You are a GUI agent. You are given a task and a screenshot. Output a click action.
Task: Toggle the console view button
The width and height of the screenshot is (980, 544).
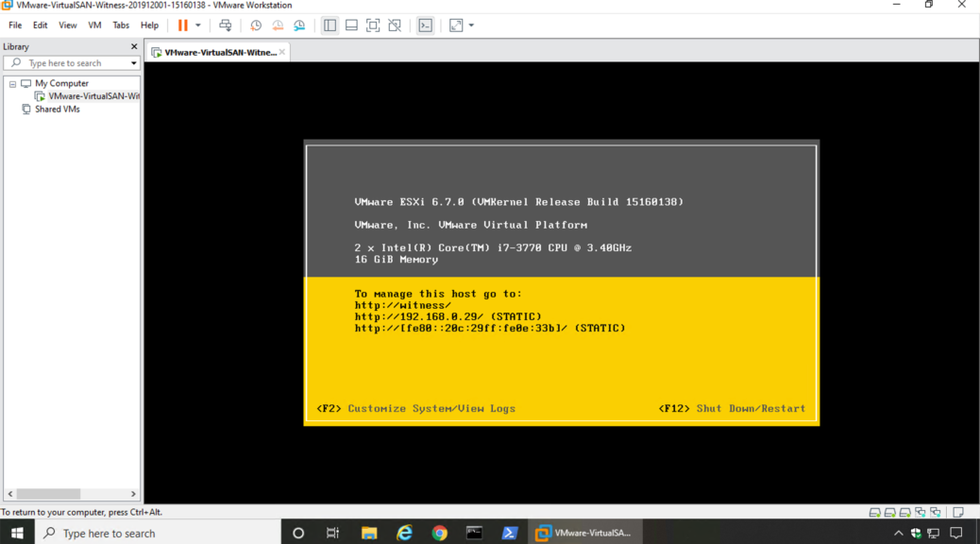[426, 25]
